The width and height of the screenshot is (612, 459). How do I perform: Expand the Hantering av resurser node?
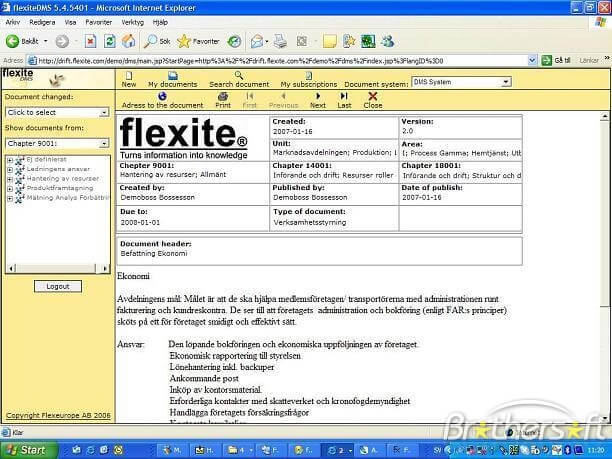pos(10,179)
